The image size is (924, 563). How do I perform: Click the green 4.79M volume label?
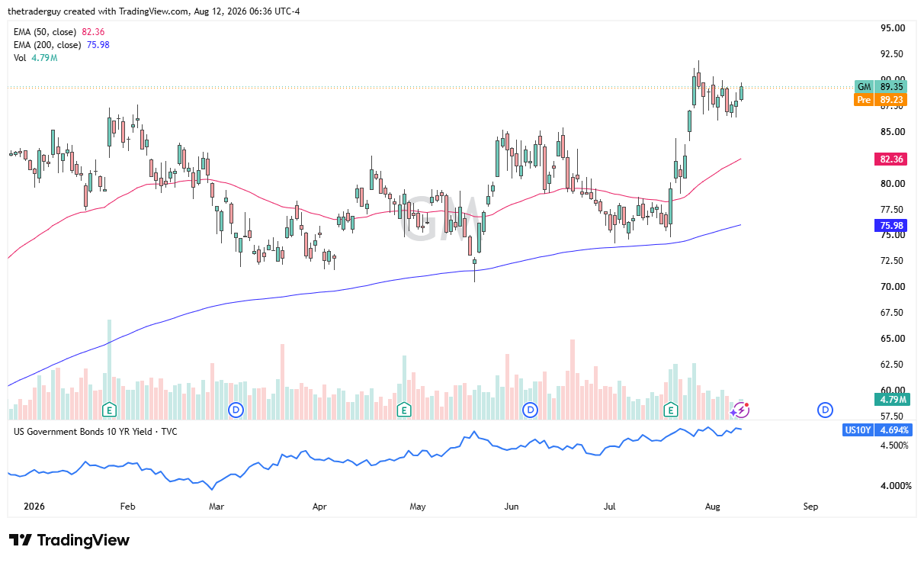[x=892, y=399]
